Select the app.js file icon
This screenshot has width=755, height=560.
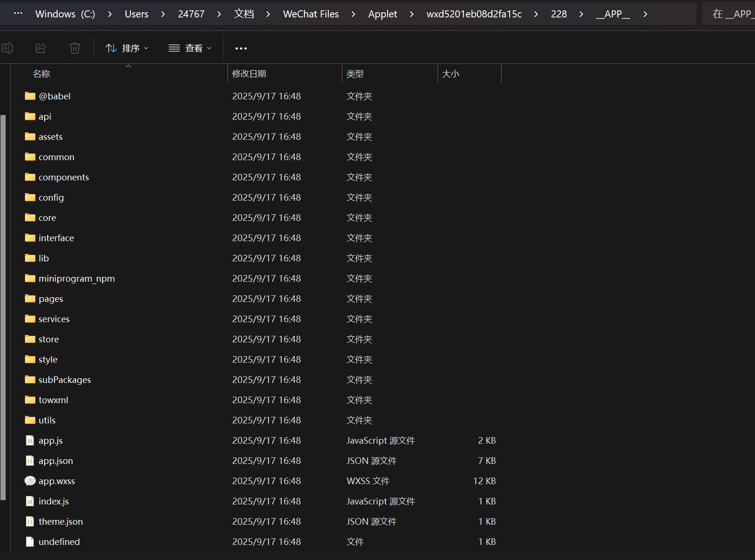[x=30, y=440]
